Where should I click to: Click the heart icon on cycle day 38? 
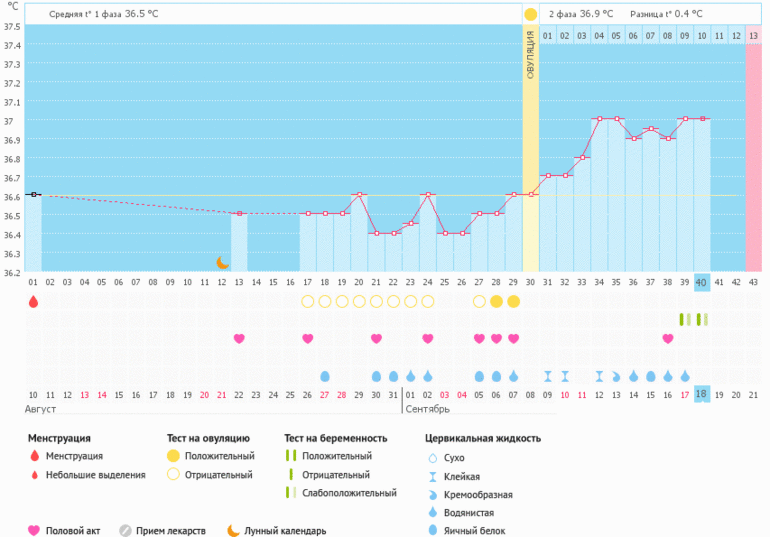pyautogui.click(x=668, y=339)
